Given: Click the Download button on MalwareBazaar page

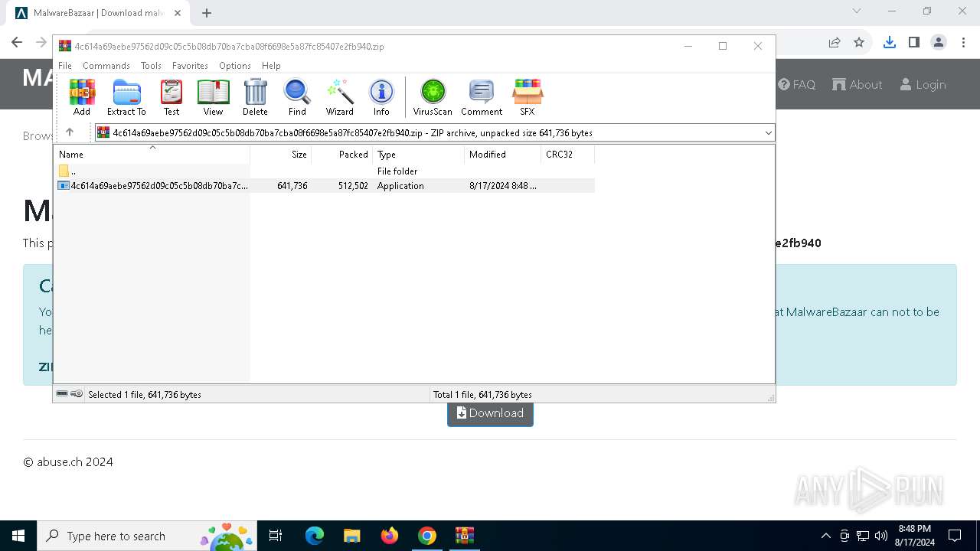Looking at the screenshot, I should point(490,413).
